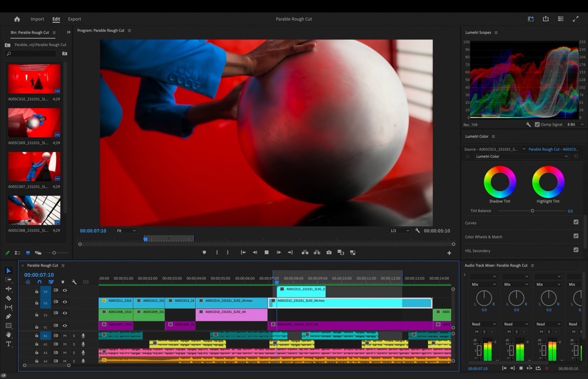Image resolution: width=588 pixels, height=379 pixels.
Task: Disable the HSL Secondary checkbox
Action: click(576, 250)
